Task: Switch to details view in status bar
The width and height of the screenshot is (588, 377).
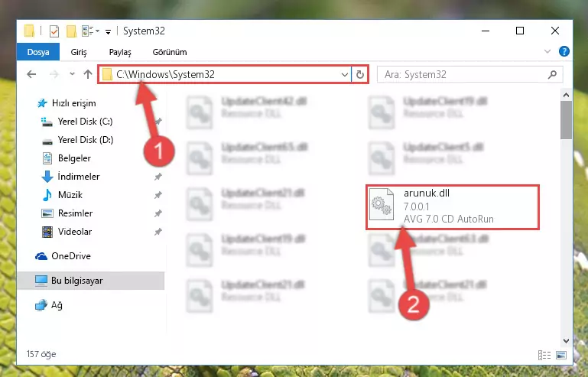Action: tap(544, 355)
